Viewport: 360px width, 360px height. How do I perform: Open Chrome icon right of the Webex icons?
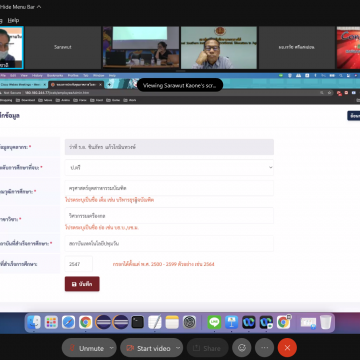283,322
